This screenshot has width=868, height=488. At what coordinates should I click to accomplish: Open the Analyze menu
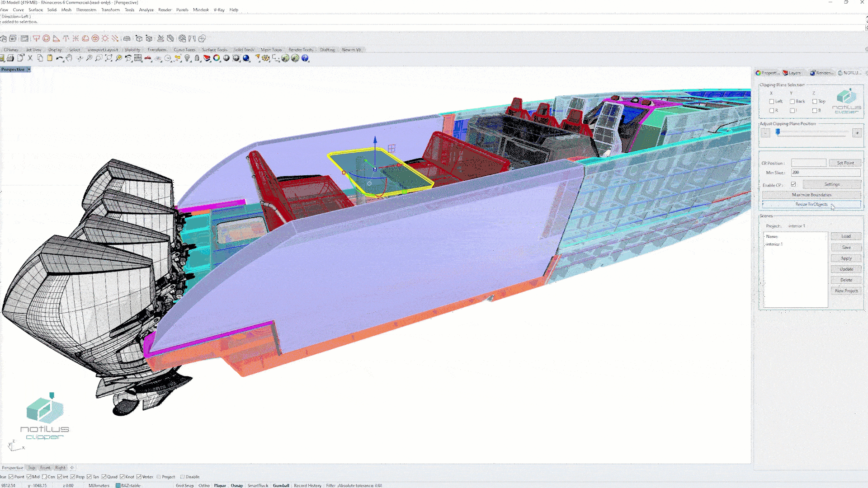(x=146, y=9)
